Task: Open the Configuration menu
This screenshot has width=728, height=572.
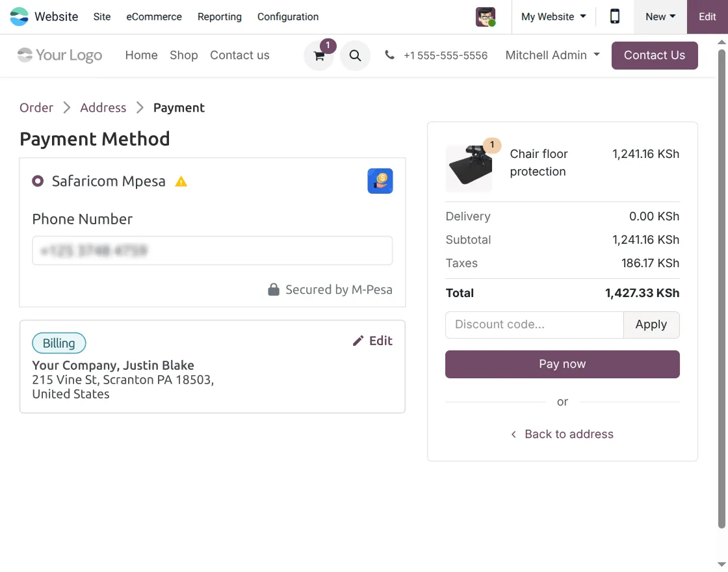Action: [288, 17]
